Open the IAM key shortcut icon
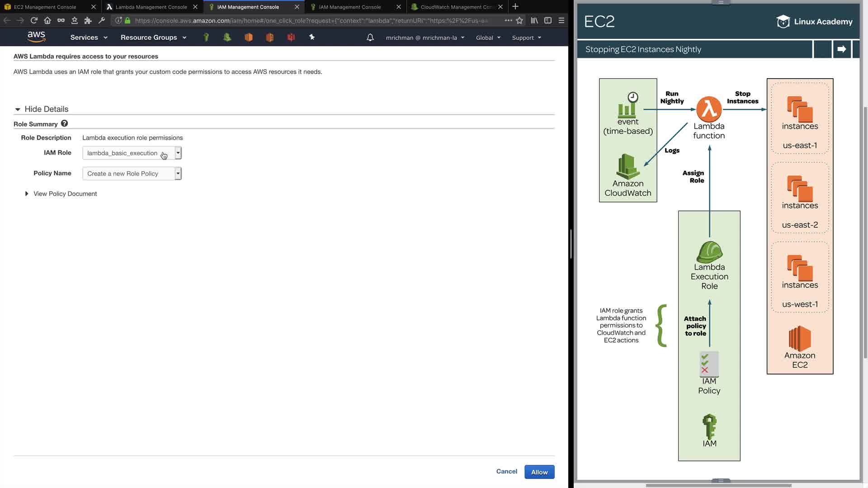 [206, 38]
